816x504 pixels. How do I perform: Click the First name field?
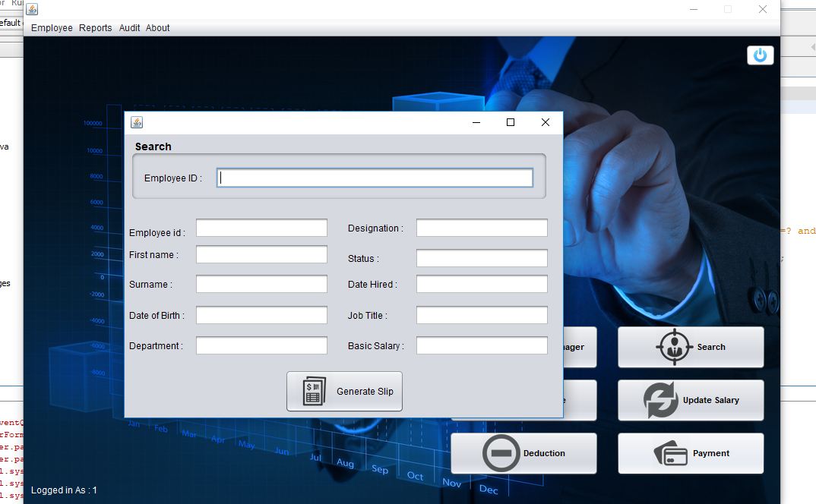coord(261,254)
